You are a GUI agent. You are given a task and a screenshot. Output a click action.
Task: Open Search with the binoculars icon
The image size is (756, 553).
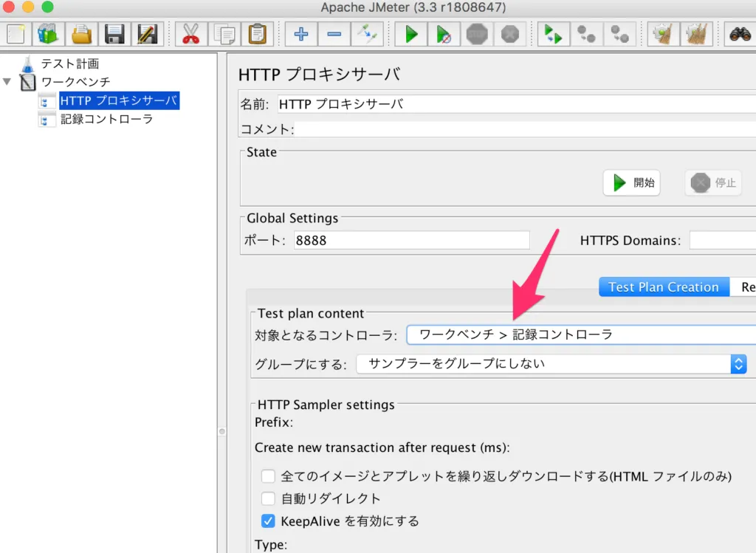740,34
